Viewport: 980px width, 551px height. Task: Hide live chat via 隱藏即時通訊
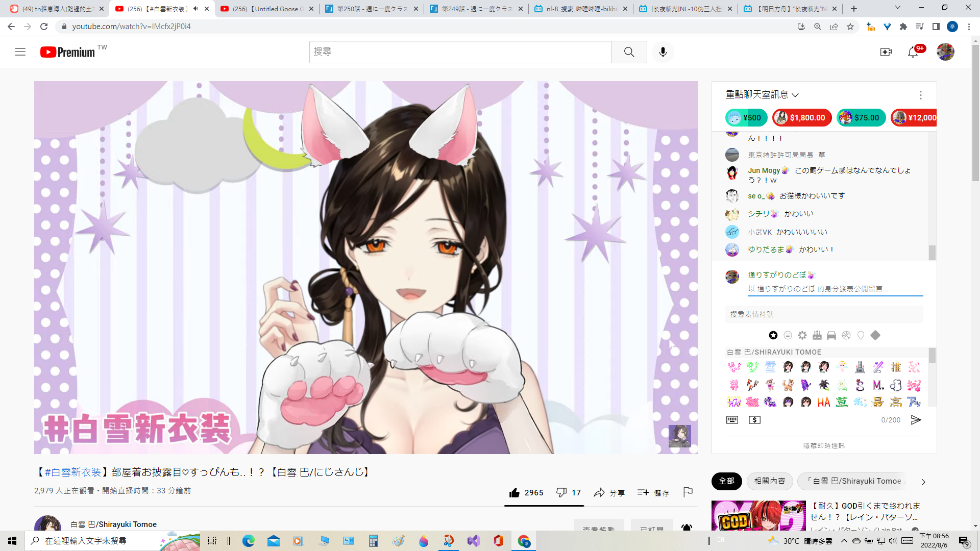824,445
